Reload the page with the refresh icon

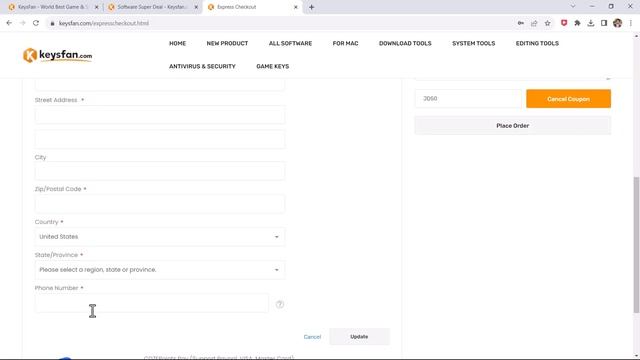(36, 23)
